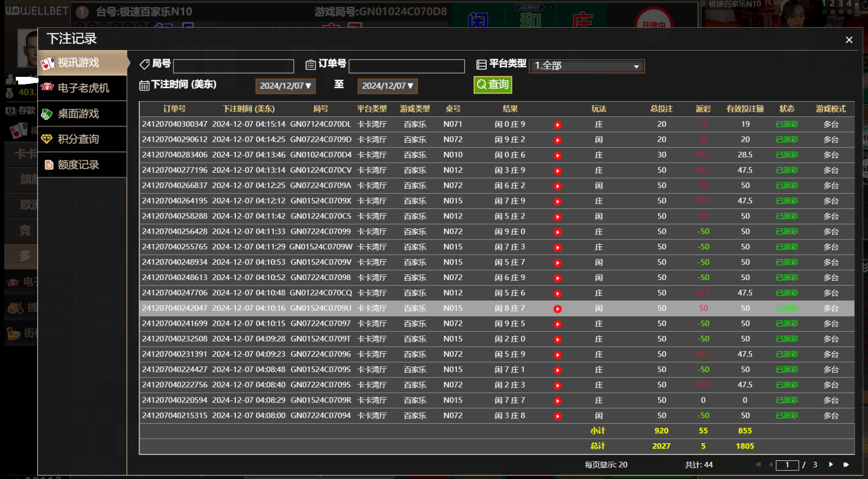Go to next page of records
This screenshot has height=479, width=868.
pos(831,465)
